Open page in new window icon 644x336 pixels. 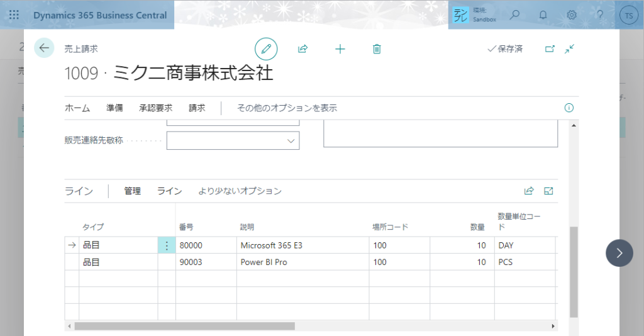pyautogui.click(x=550, y=49)
